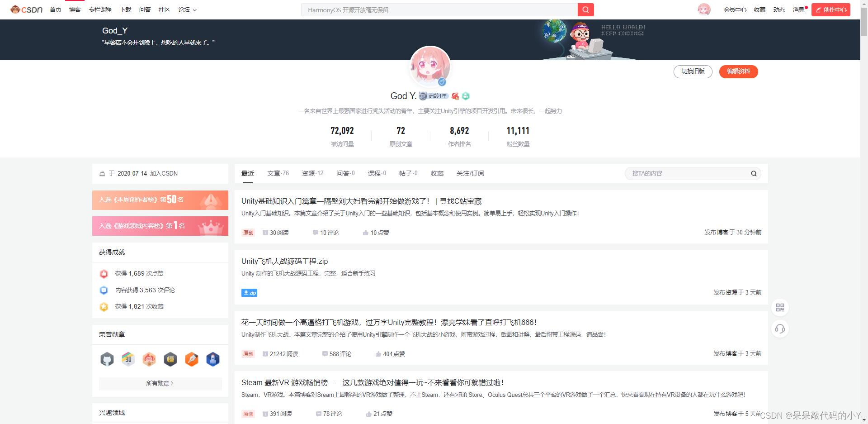This screenshot has width=868, height=424.
Task: Switch to the 资源·12 tab
Action: (313, 173)
